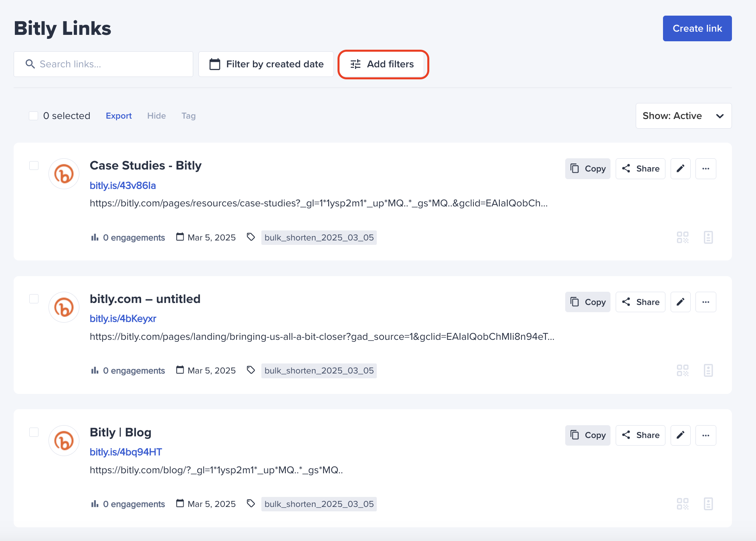Image resolution: width=756 pixels, height=541 pixels.
Task: Open more options for Case Studies link
Action: (705, 169)
